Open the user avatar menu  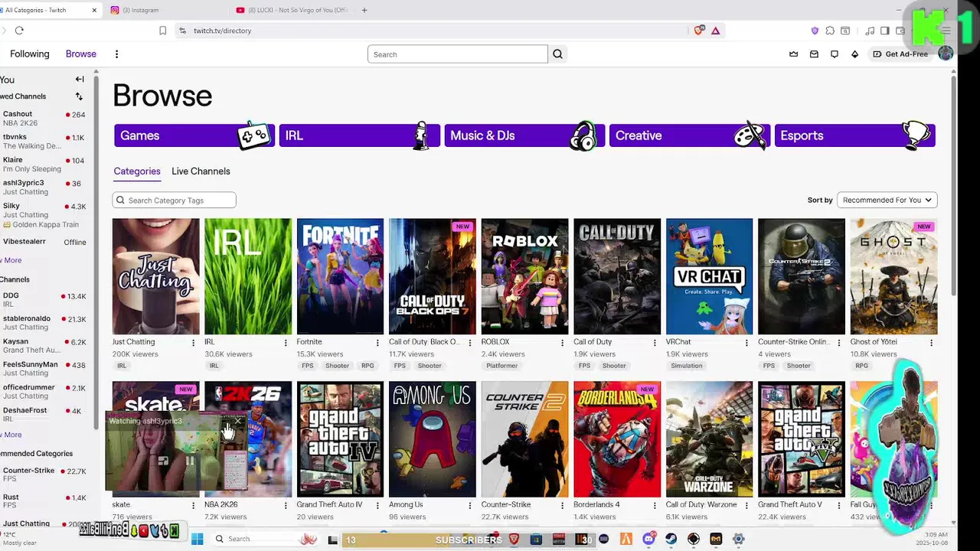point(946,54)
